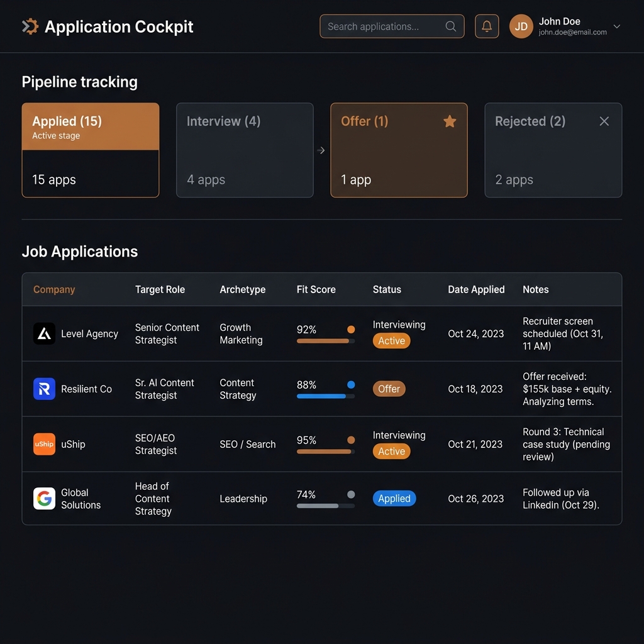
Task: Click the Oct 26, 2023 date
Action: point(475,498)
